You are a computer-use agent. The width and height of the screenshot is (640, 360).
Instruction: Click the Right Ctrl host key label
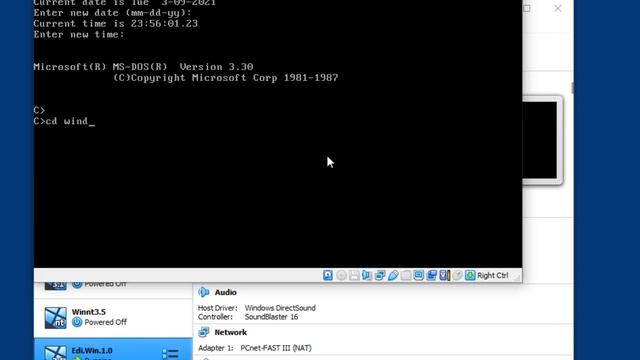pyautogui.click(x=493, y=276)
